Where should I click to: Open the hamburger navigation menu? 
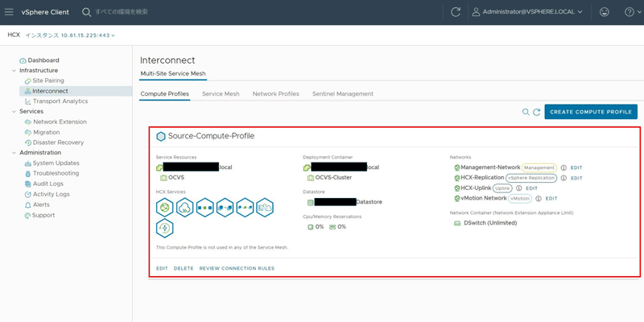click(x=9, y=12)
